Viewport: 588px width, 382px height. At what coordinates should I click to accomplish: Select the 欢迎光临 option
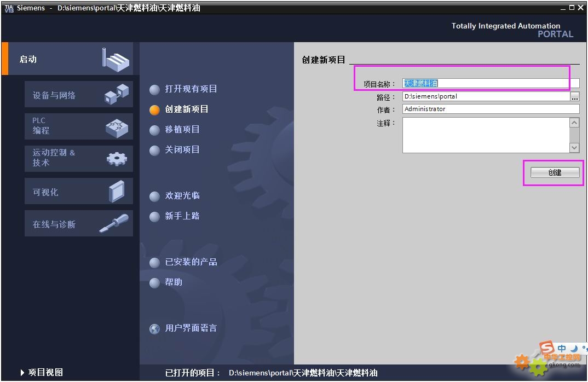[x=175, y=196]
